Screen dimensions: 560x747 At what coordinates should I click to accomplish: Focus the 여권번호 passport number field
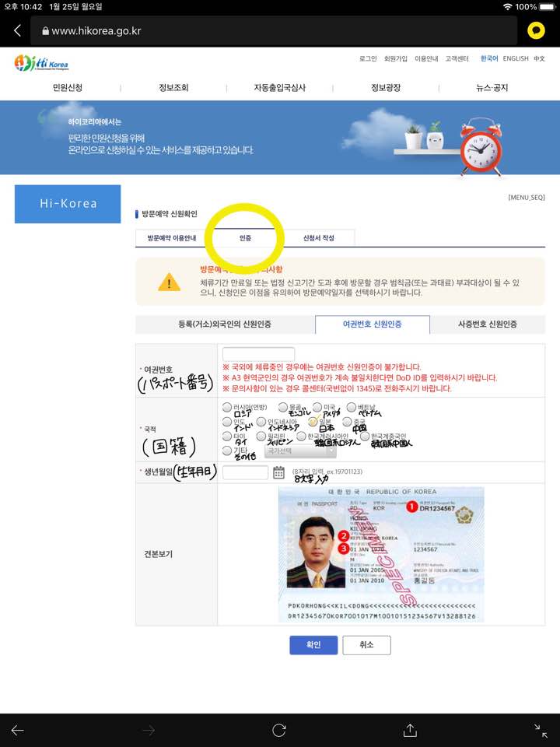click(x=258, y=354)
